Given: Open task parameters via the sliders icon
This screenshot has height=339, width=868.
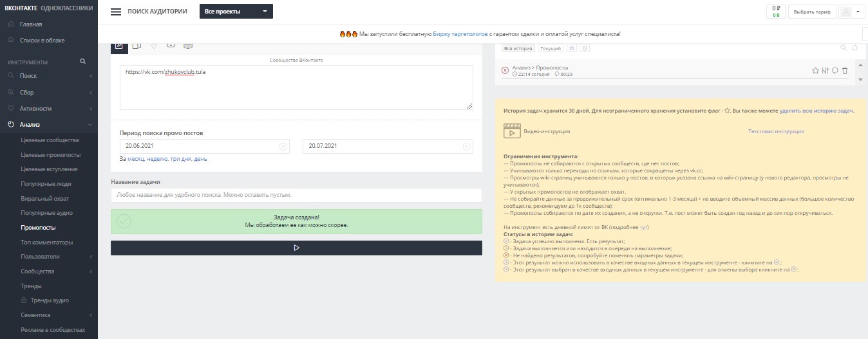Looking at the screenshot, I should click(x=826, y=71).
